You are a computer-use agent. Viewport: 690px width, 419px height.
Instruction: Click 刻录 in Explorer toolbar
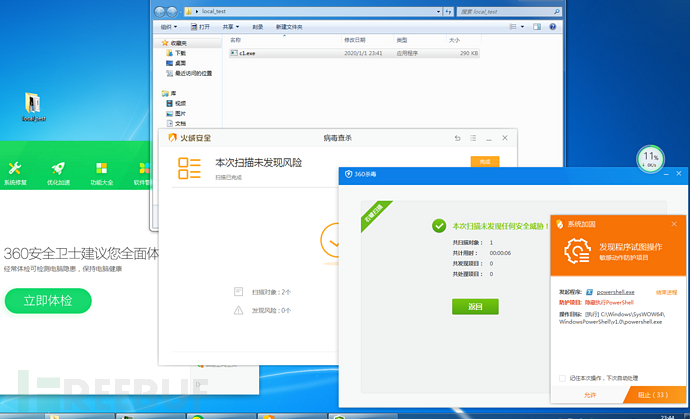coord(257,27)
